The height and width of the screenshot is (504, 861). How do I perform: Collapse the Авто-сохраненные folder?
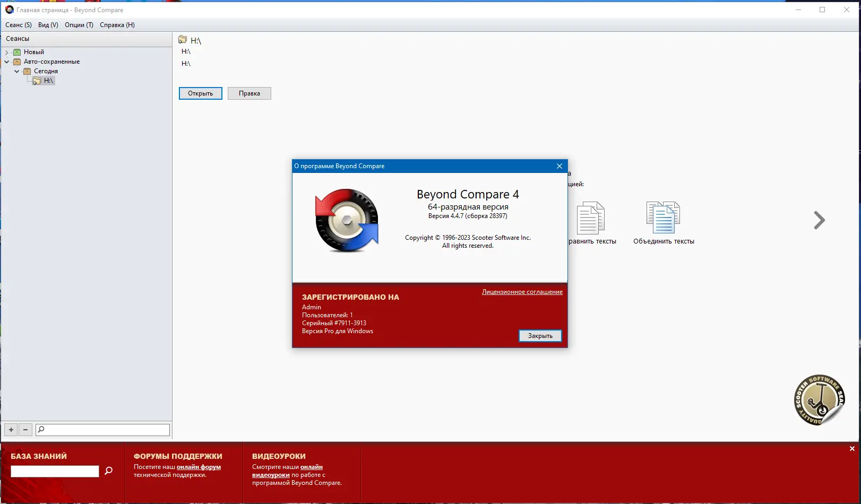tap(7, 62)
